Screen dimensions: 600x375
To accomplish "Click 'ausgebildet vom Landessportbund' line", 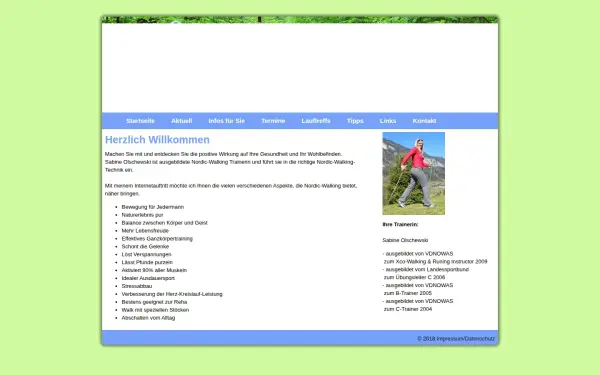I will [426, 269].
